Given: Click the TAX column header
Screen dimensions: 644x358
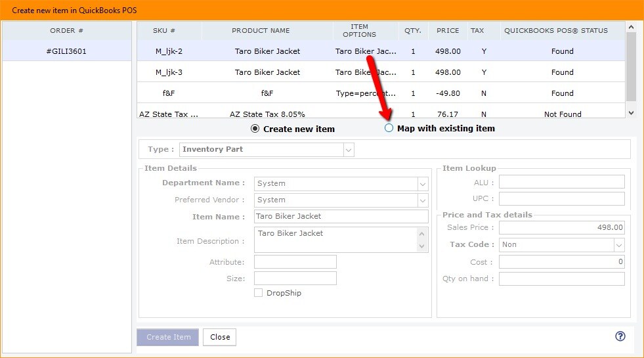Looking at the screenshot, I should tap(477, 30).
